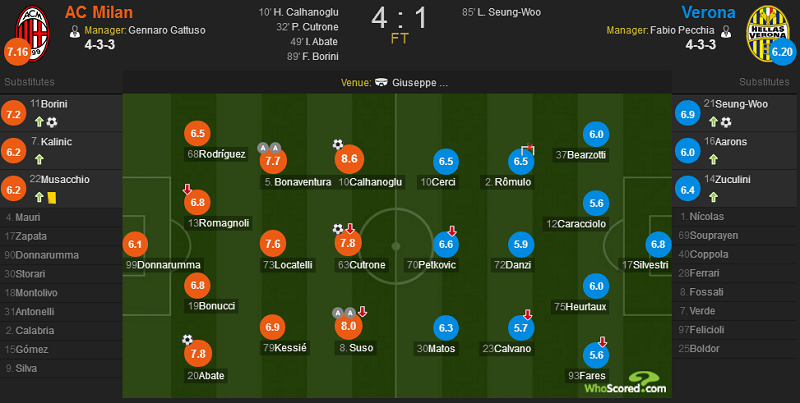Open the AC Milan team name link
The height and width of the screenshot is (403, 800).
click(x=99, y=12)
